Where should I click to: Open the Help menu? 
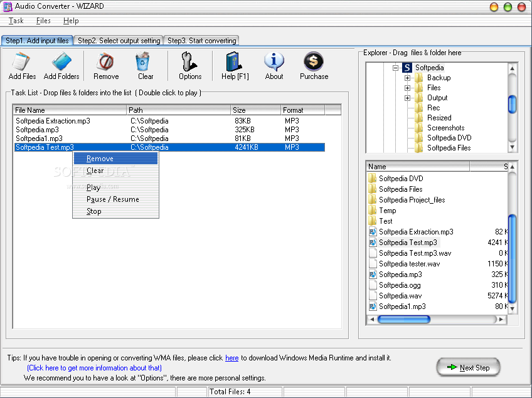click(71, 21)
